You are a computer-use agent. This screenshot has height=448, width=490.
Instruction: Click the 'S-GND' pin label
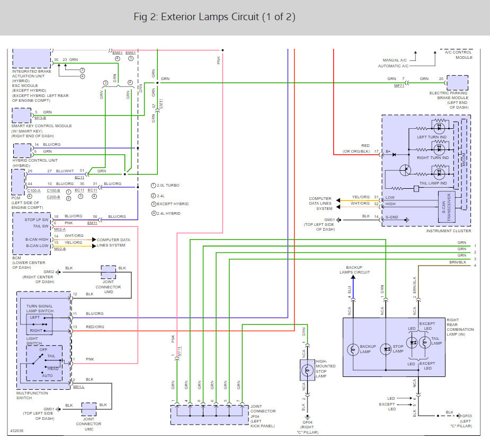[x=391, y=217]
